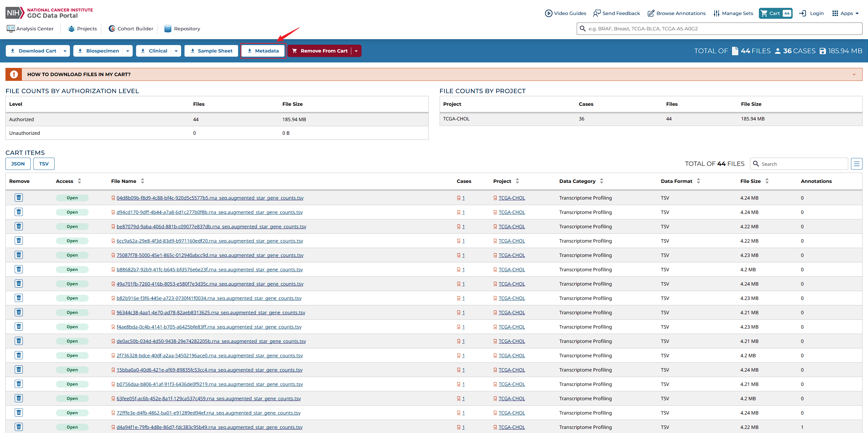Expand the How to Download Files banner
868x433 pixels.
(434, 74)
